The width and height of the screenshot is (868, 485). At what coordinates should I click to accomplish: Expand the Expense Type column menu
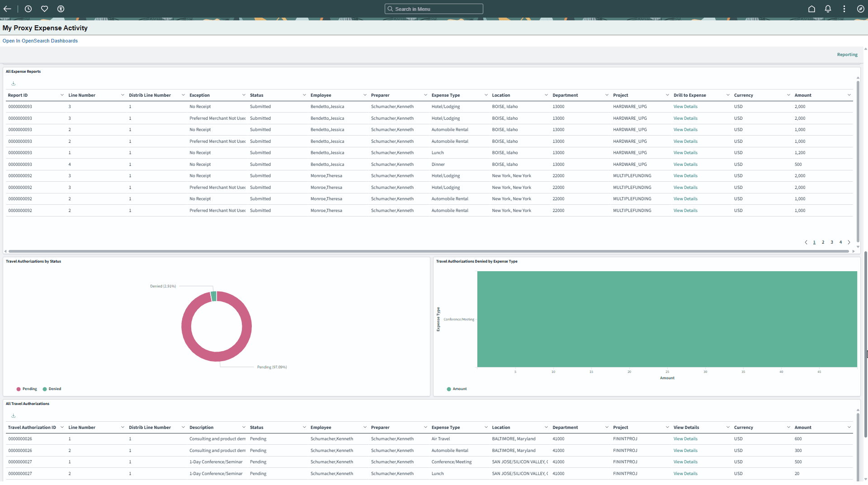coord(486,95)
